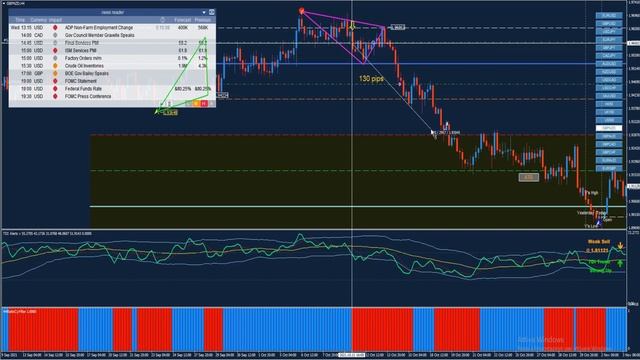The width and height of the screenshot is (640, 360).
Task: Select the Crude Oil Inventories event name
Action: tap(84, 66)
